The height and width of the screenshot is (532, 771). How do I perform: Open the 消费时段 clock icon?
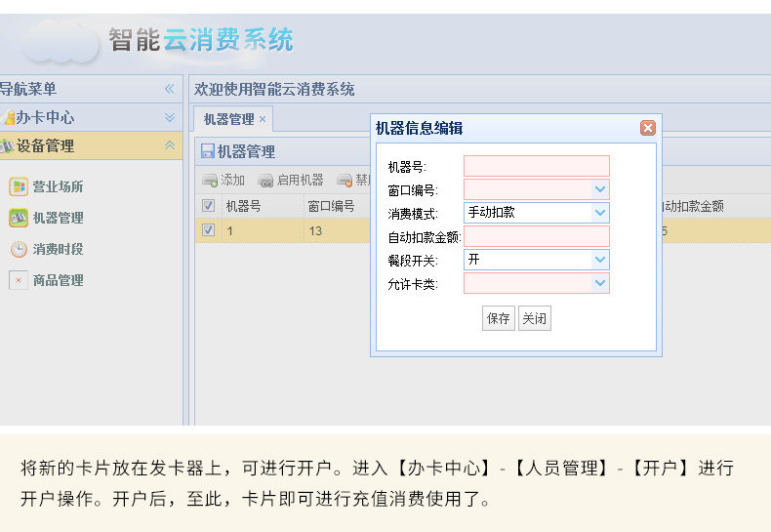(19, 249)
